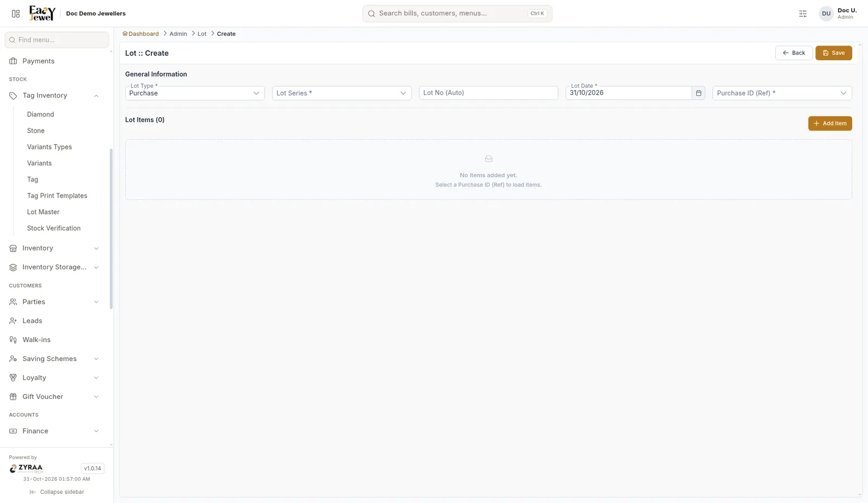The width and height of the screenshot is (868, 503).
Task: Click the Finance banknote icon
Action: click(x=13, y=431)
